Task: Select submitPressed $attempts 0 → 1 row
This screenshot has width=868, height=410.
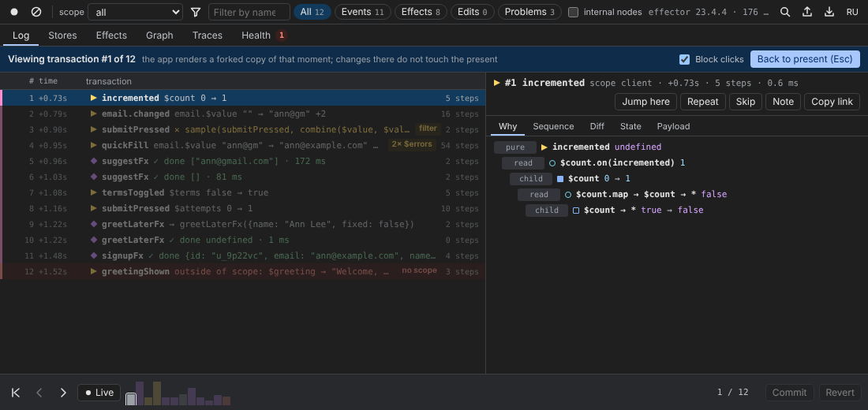Action: click(242, 209)
